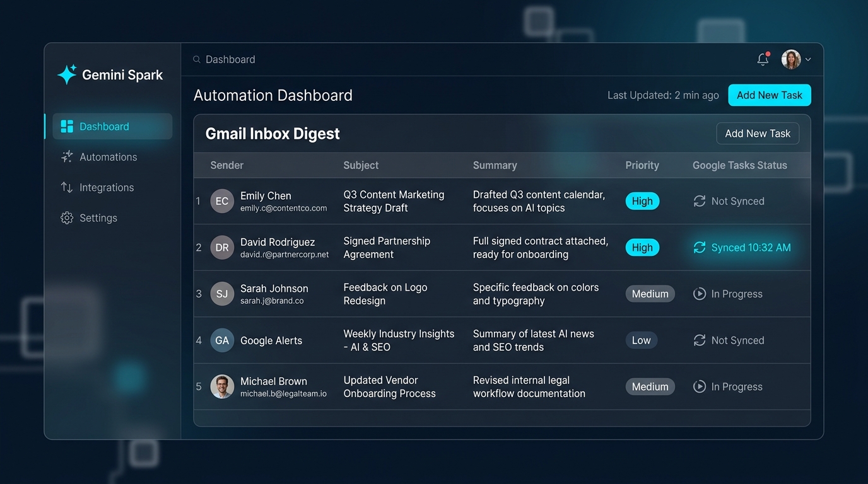Click sync icon in Emily Chen's row
868x484 pixels.
coord(700,201)
